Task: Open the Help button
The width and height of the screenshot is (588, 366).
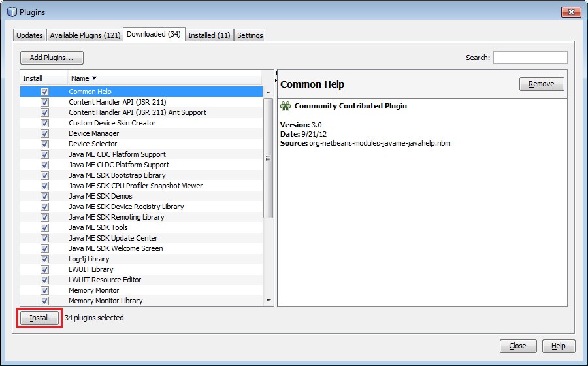Action: click(559, 346)
